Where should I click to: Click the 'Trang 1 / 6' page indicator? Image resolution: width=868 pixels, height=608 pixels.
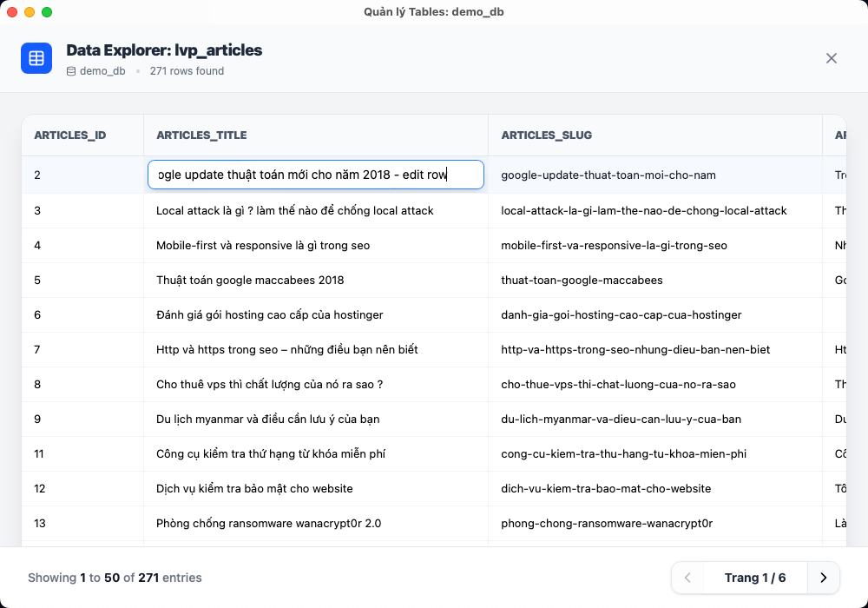click(x=754, y=578)
